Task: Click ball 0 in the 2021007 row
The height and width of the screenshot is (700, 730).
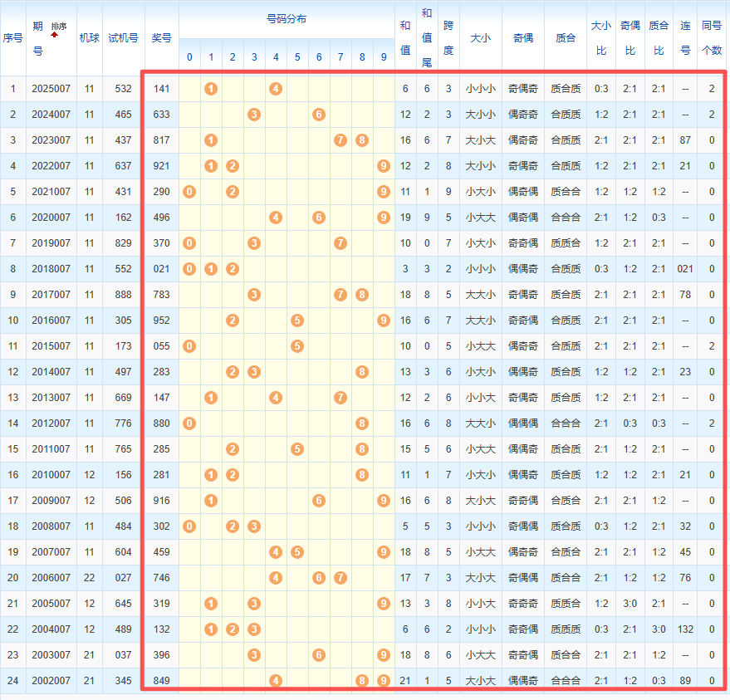Action: click(x=189, y=192)
